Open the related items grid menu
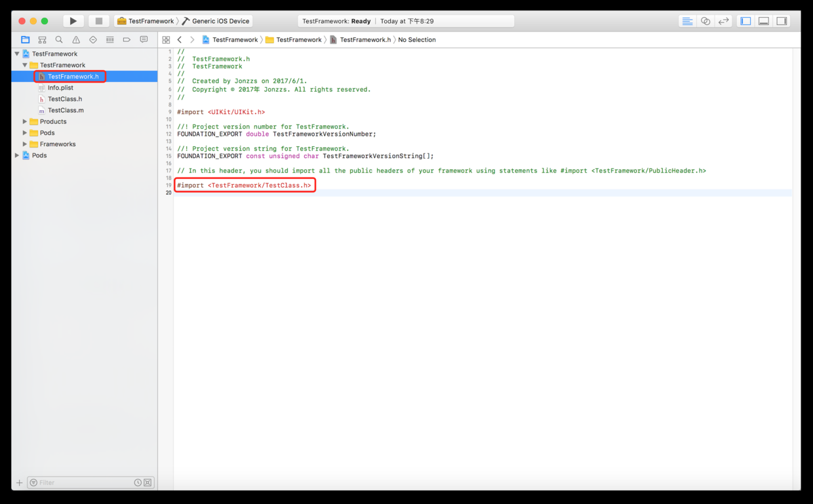 (x=166, y=40)
